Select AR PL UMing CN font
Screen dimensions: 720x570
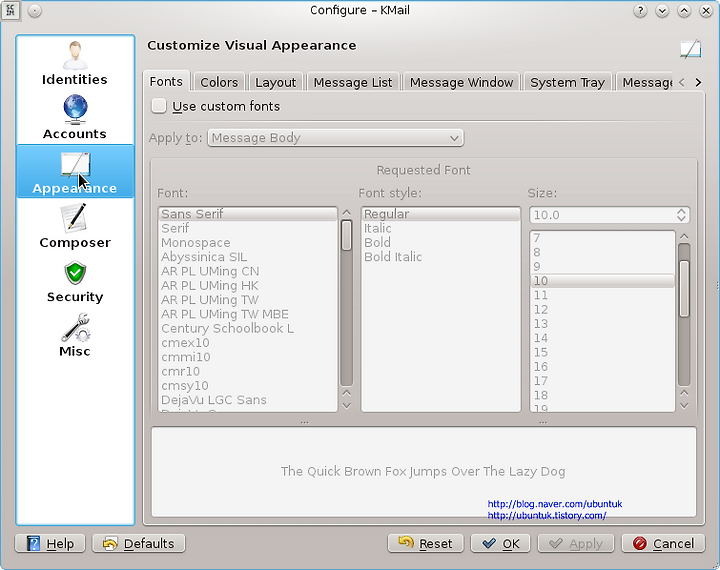coord(248,271)
